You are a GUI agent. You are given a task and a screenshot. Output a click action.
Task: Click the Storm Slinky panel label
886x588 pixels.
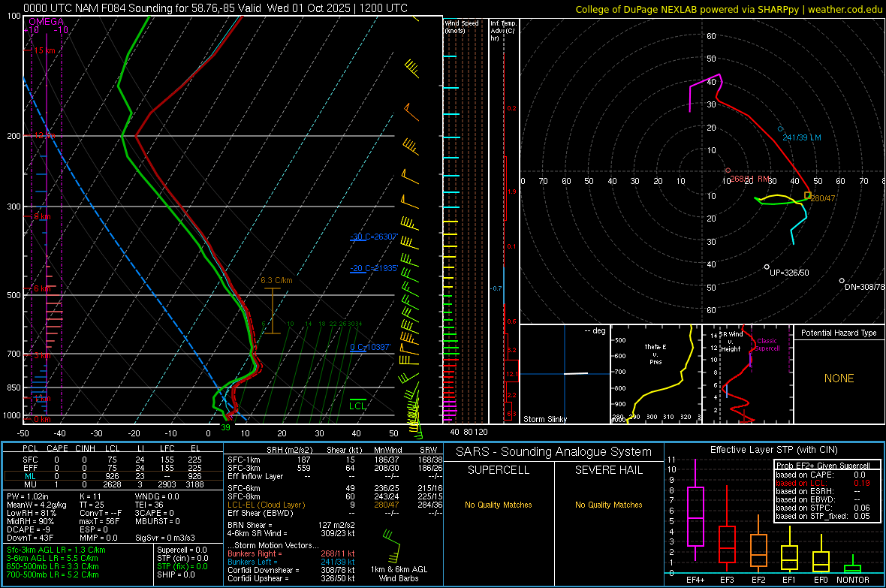tap(544, 419)
